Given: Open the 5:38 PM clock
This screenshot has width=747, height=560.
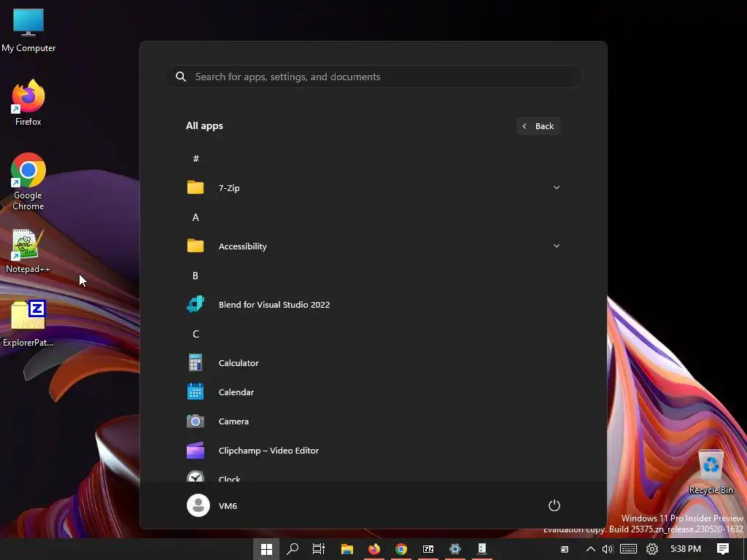Looking at the screenshot, I should 686,549.
